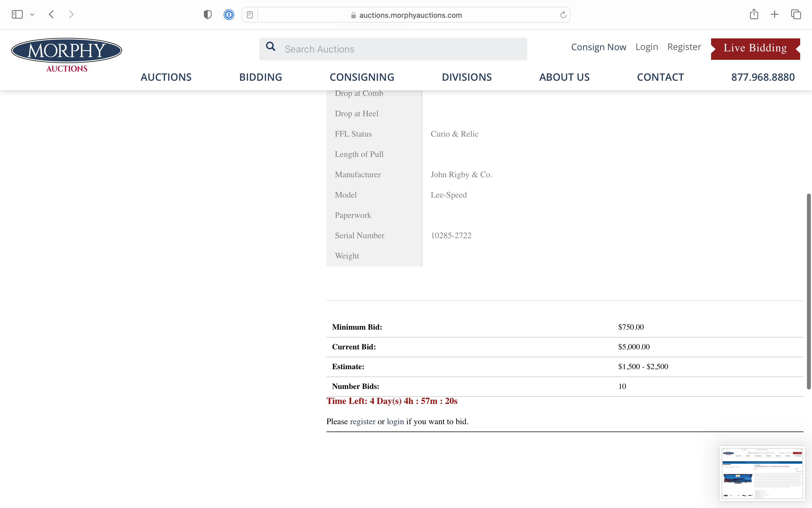This screenshot has height=508, width=812.
Task: Open the DIVISIONS menu
Action: (467, 77)
